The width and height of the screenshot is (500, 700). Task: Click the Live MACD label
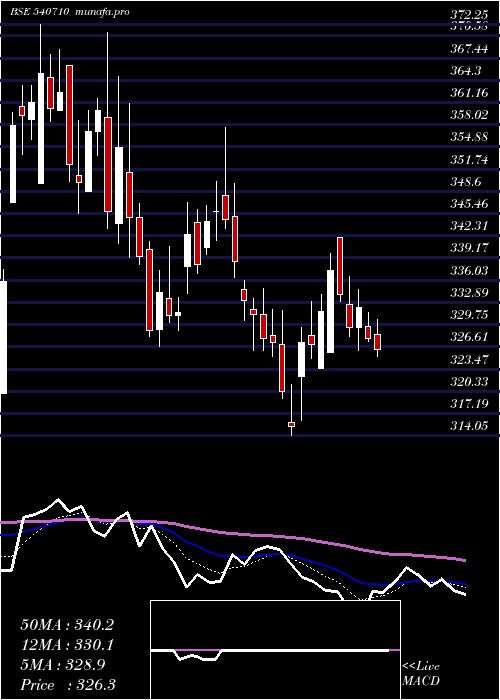point(421,674)
